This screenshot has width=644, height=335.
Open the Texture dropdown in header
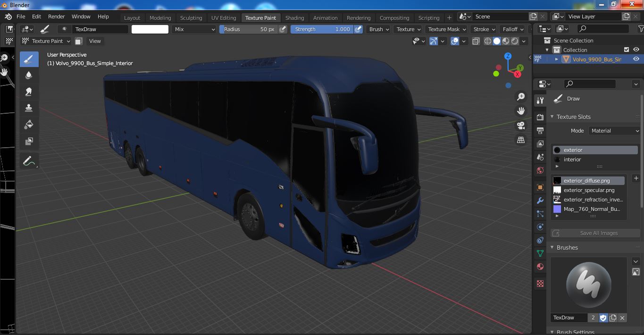[409, 29]
